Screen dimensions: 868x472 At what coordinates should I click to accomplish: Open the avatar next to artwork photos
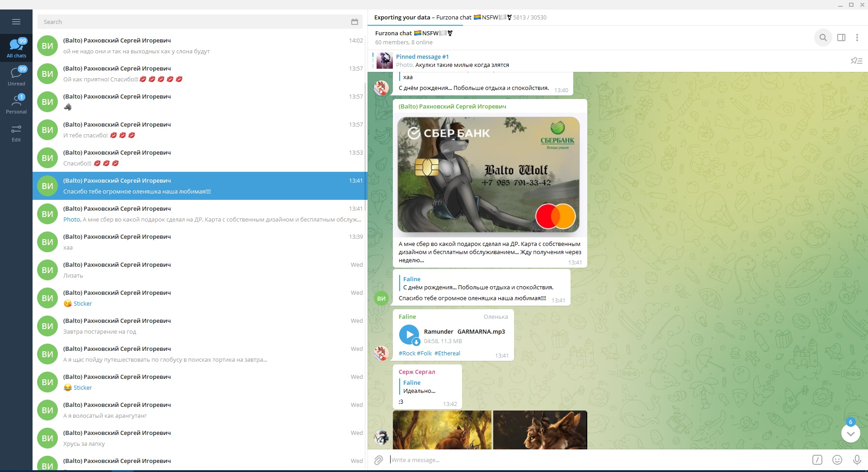click(x=381, y=437)
